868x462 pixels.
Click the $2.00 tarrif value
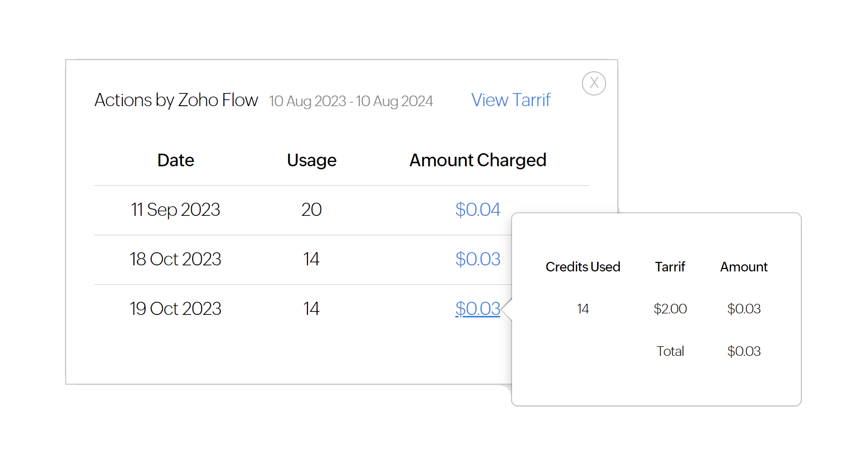click(670, 309)
